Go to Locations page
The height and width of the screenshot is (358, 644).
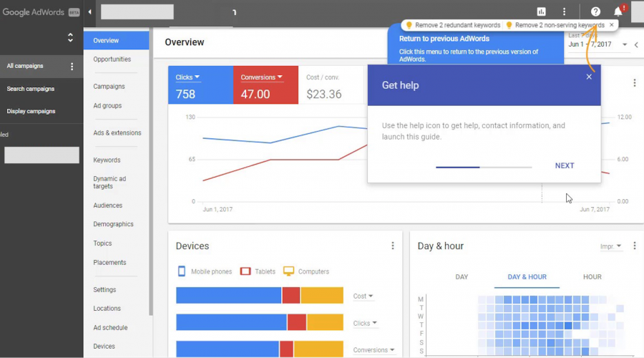(x=107, y=309)
